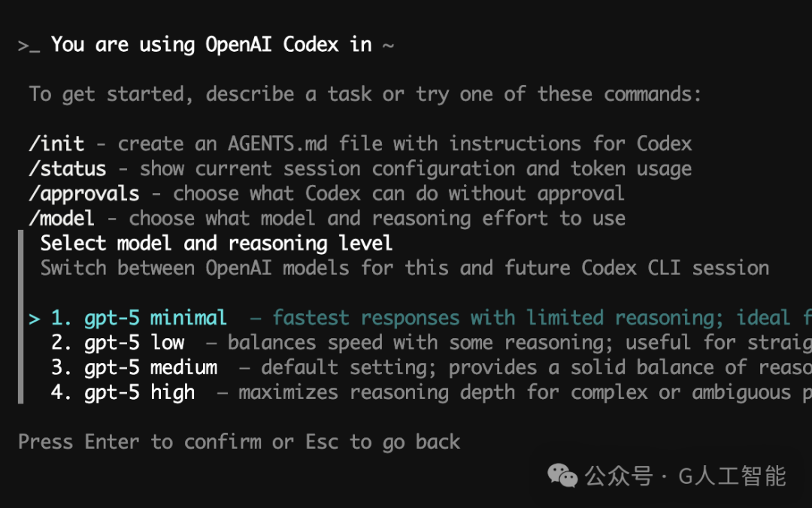812x508 pixels.
Task: Click the /approvals command
Action: 84,194
